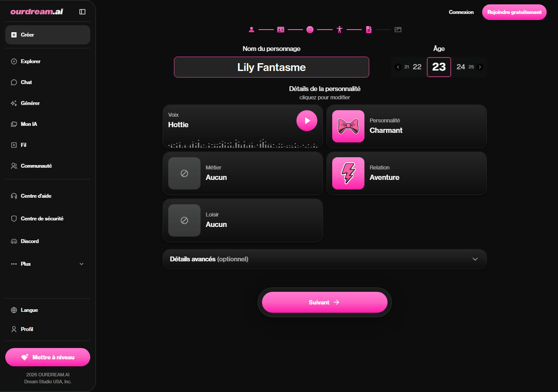This screenshot has width=558, height=392.
Task: Click the Rejoindre gratuitement button
Action: point(514,12)
